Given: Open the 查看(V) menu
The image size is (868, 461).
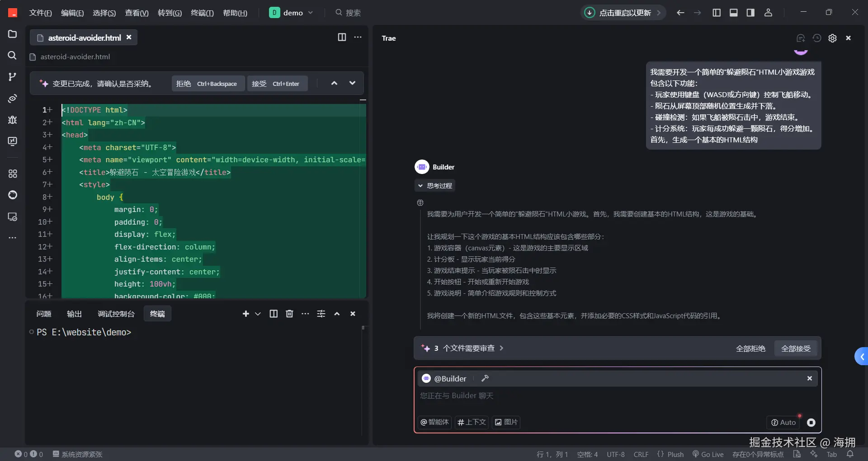Looking at the screenshot, I should pyautogui.click(x=137, y=13).
